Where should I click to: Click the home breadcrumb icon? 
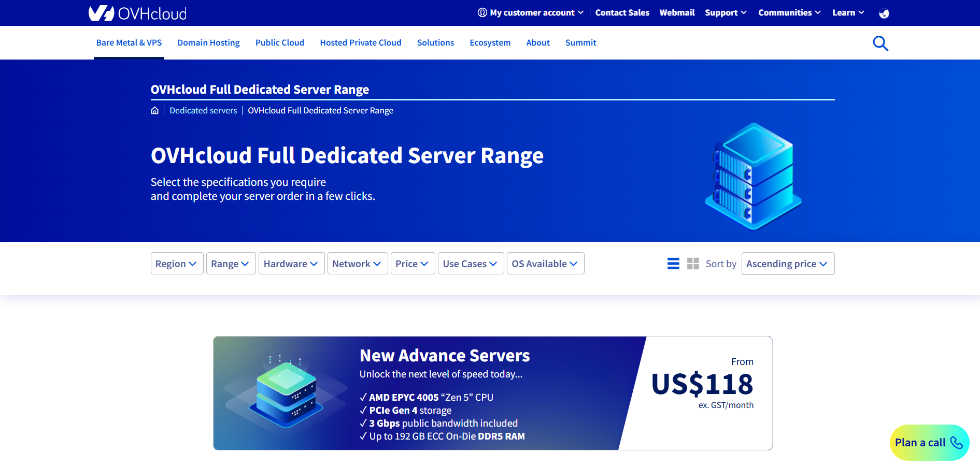pyautogui.click(x=154, y=111)
